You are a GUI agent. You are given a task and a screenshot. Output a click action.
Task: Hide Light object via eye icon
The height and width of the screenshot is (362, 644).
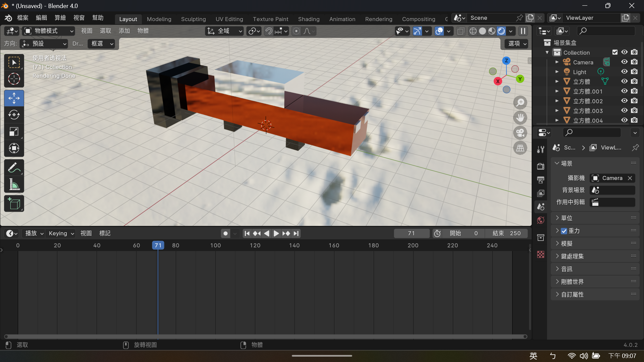coord(624,72)
